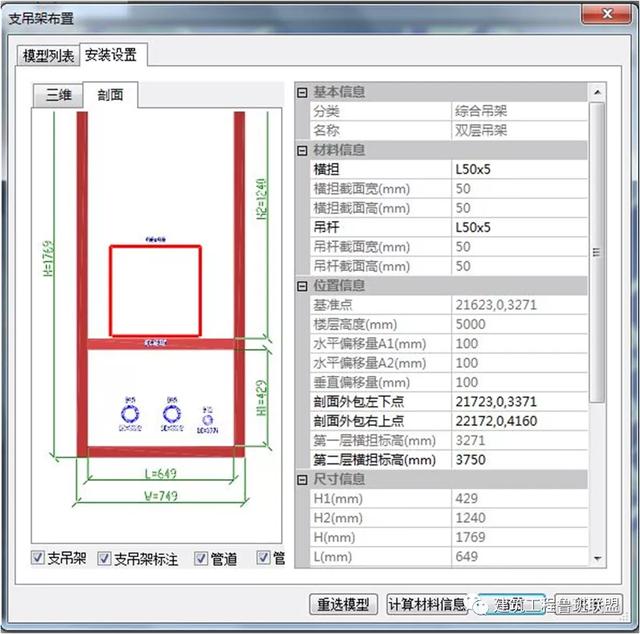Click the red square duct in section view
Viewport: 640px width, 634px height.
(x=155, y=290)
